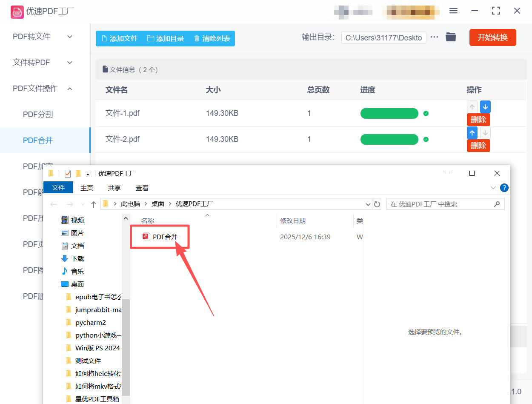Click the 优速PDF工厂 app logo
This screenshot has height=404, width=532.
point(17,12)
